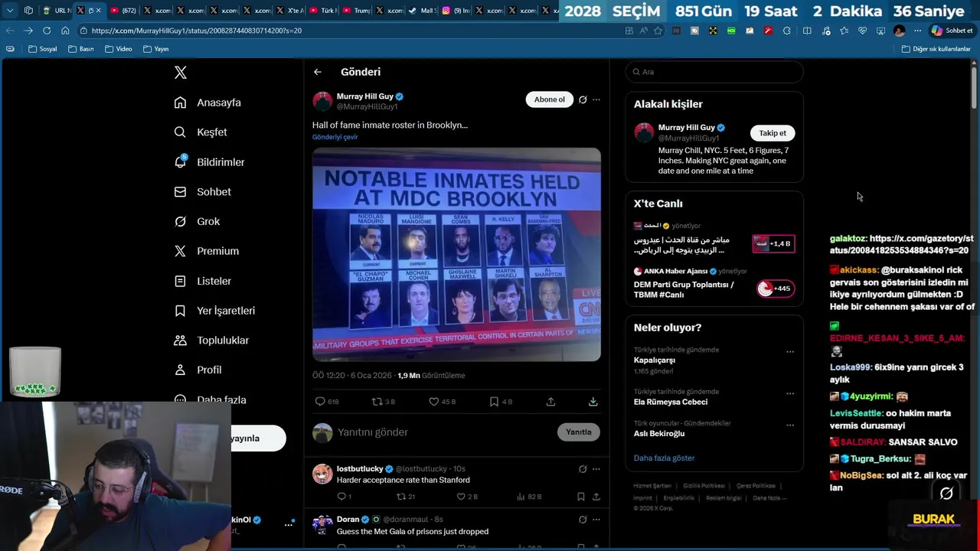This screenshot has height=551, width=980.
Task: Open split screen icon in browser toolbar
Action: point(807,31)
